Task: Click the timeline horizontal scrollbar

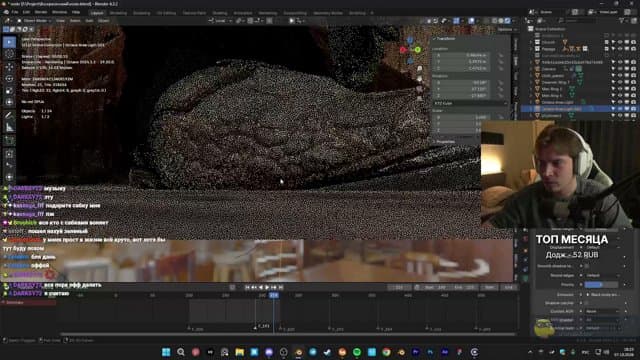Action: pyautogui.click(x=288, y=334)
